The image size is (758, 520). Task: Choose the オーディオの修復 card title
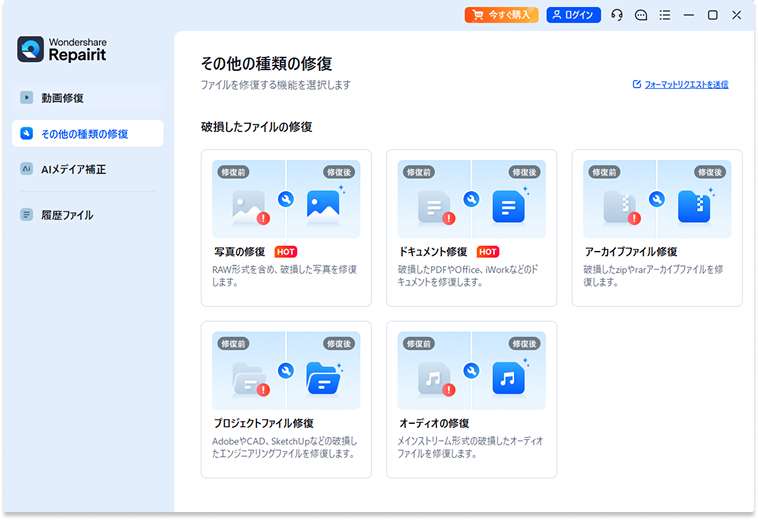[x=433, y=424]
